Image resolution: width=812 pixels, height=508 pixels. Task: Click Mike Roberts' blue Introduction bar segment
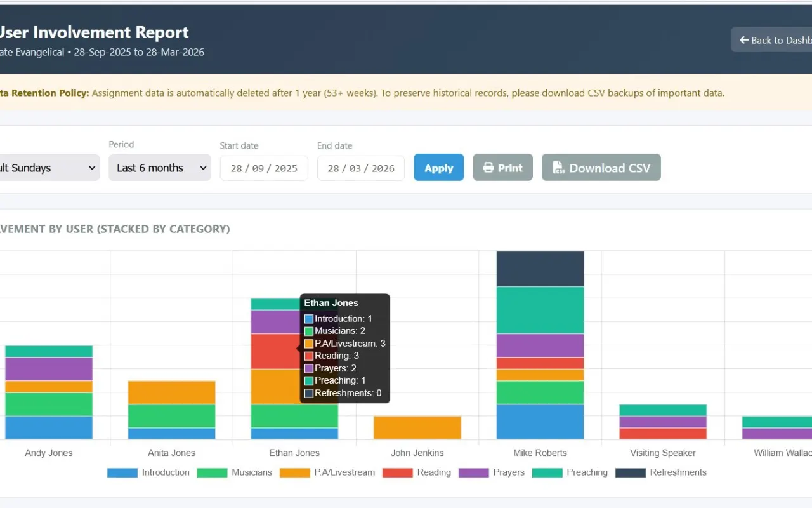pyautogui.click(x=540, y=422)
